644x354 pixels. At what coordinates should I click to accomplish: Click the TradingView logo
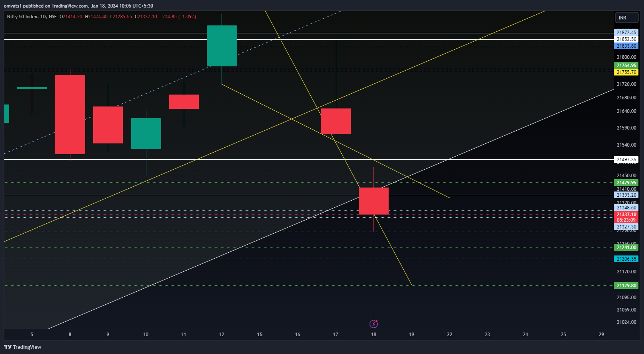(23, 347)
